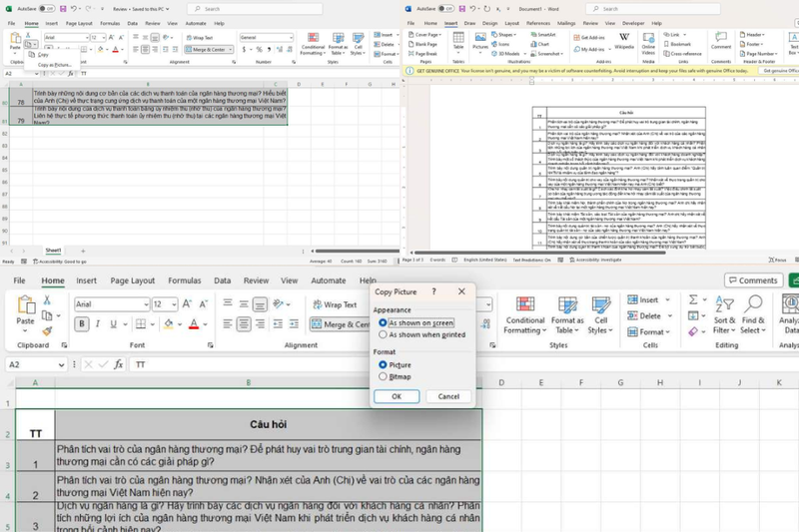Click SmartArt in the Word ribbon
Image resolution: width=799 pixels, height=532 pixels.
point(543,35)
